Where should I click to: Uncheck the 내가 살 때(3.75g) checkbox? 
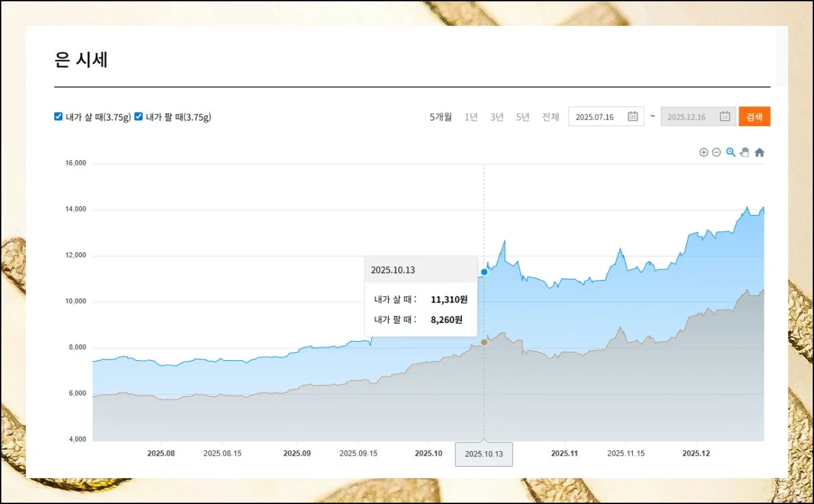[x=58, y=117]
